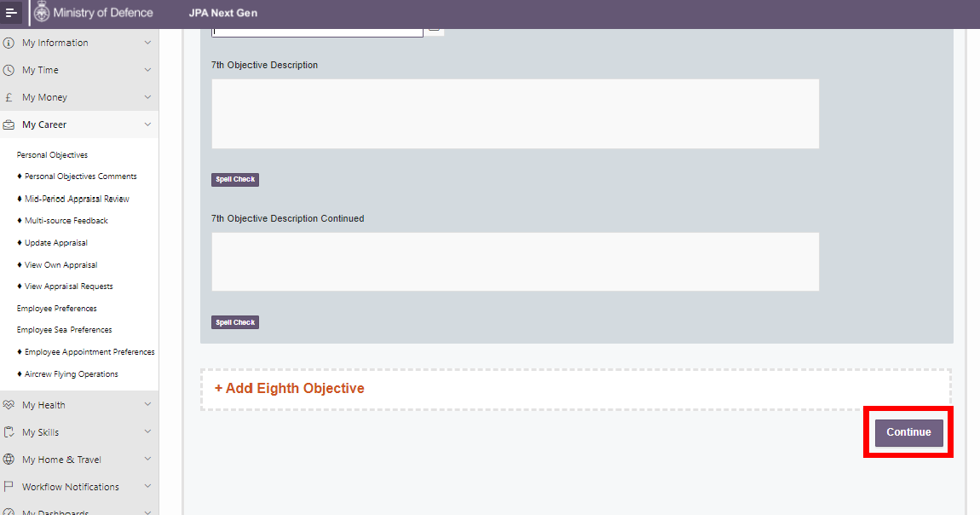The image size is (980, 515).
Task: Click the My Information info icon
Action: [9, 43]
